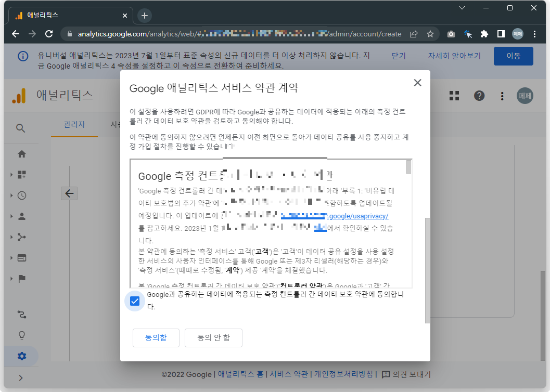Image resolution: width=550 pixels, height=392 pixels.
Task: Open the three-dot overflow menu in header
Action: [502, 96]
